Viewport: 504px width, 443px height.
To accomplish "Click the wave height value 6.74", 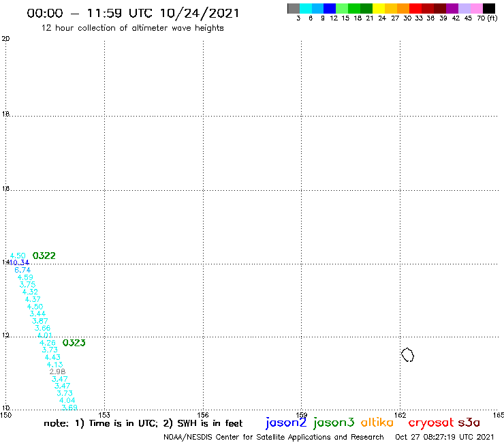I will point(22,271).
